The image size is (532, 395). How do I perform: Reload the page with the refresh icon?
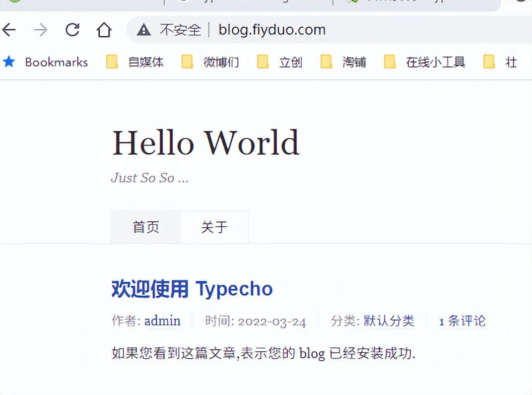coord(72,30)
